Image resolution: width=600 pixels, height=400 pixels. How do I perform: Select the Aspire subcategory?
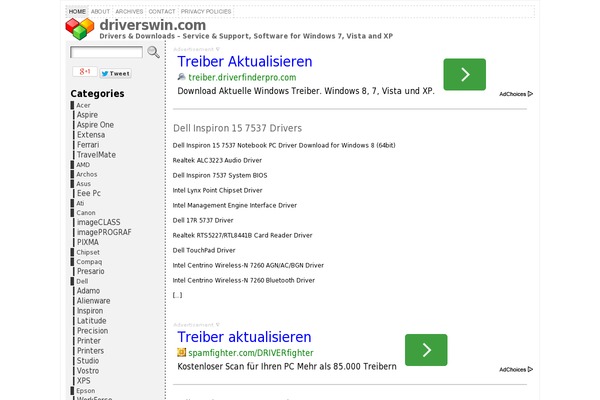tap(87, 115)
